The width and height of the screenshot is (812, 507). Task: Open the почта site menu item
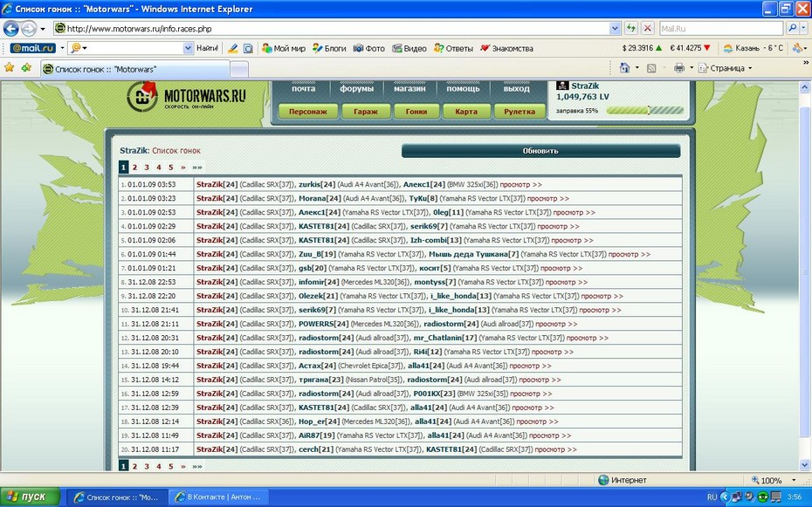click(x=304, y=88)
